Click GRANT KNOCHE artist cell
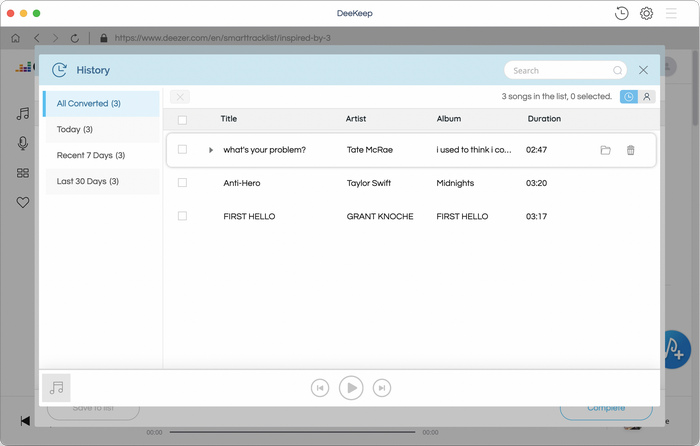 pyautogui.click(x=380, y=217)
